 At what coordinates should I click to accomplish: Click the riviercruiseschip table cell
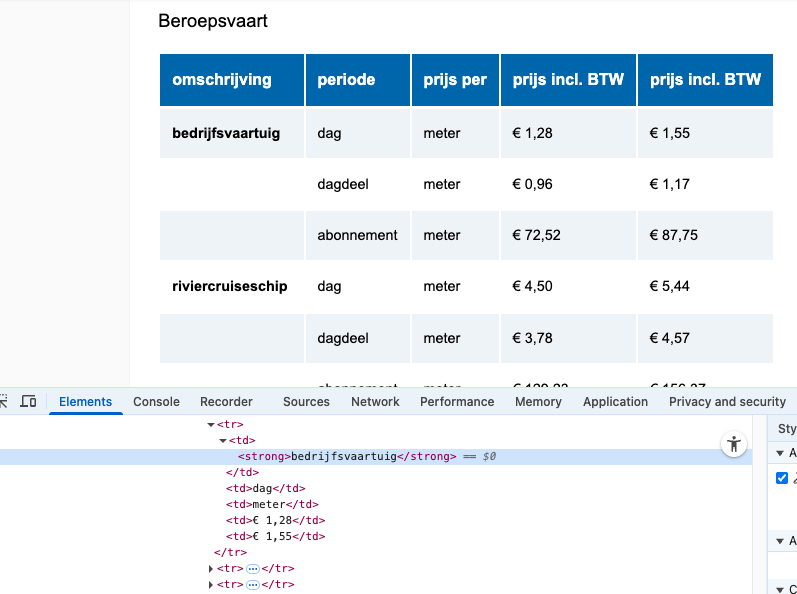point(232,286)
